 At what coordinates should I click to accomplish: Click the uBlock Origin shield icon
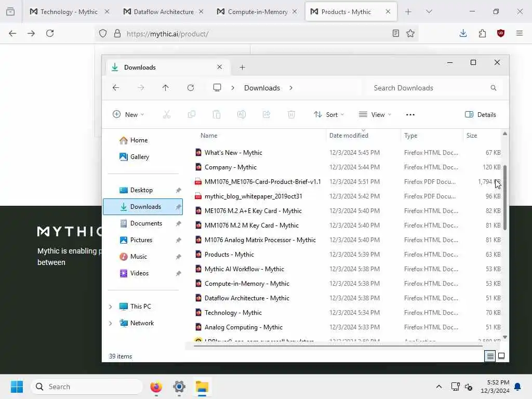click(501, 33)
